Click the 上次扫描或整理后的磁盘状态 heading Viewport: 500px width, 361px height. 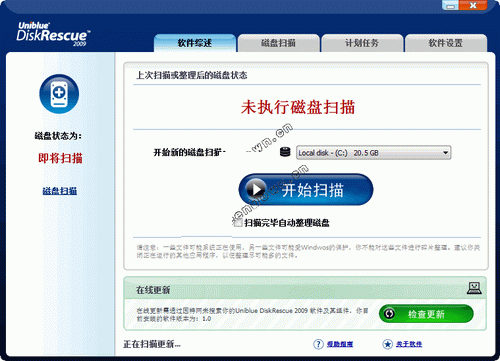191,75
